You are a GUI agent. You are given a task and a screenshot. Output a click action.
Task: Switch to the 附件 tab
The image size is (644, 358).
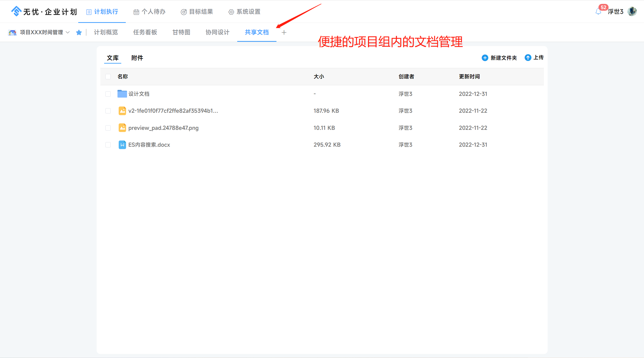137,58
